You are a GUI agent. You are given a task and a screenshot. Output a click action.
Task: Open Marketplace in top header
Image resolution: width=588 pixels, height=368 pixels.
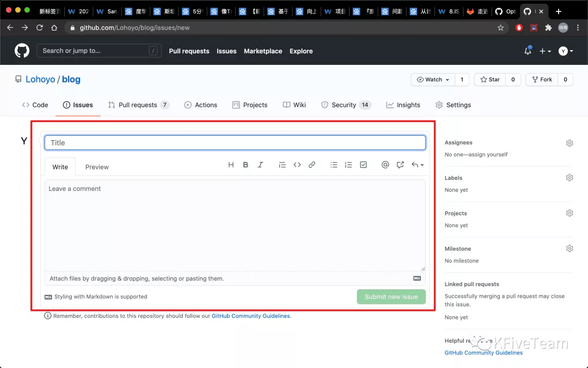(x=263, y=51)
